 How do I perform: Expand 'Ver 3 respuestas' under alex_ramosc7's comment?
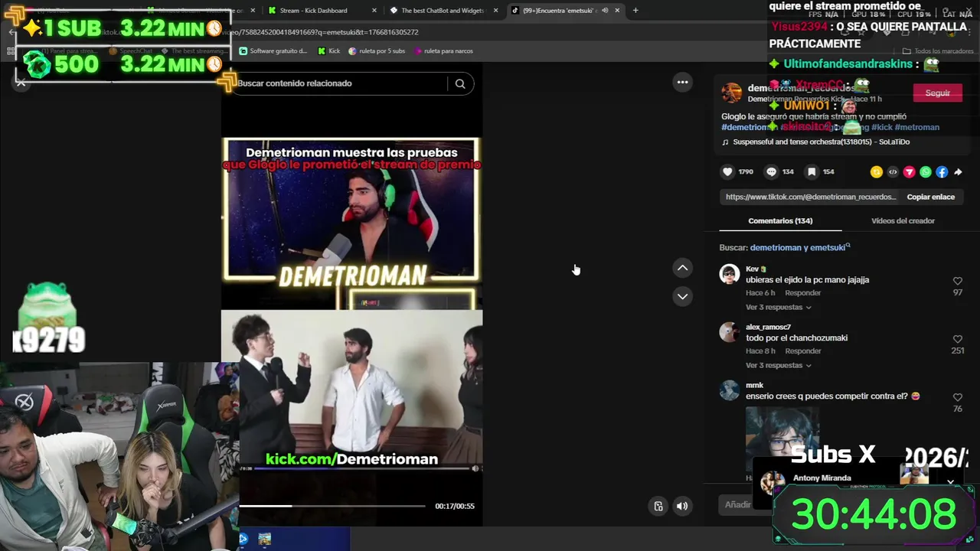tap(778, 366)
